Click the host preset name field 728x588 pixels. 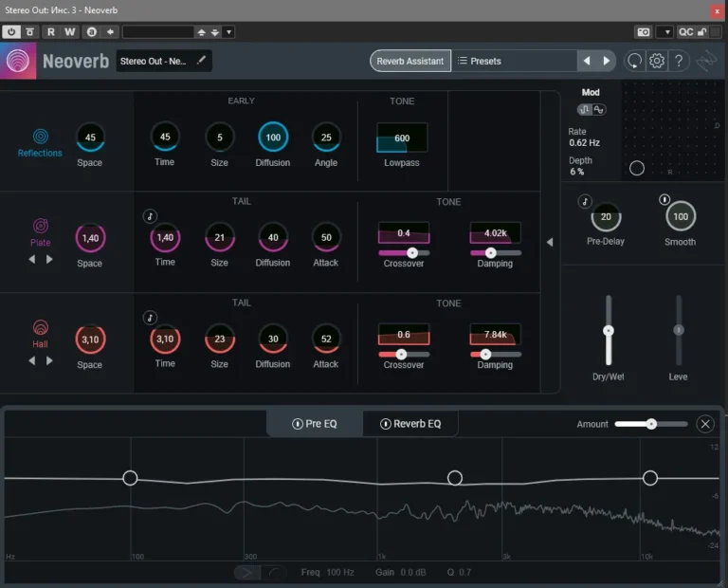[x=158, y=32]
